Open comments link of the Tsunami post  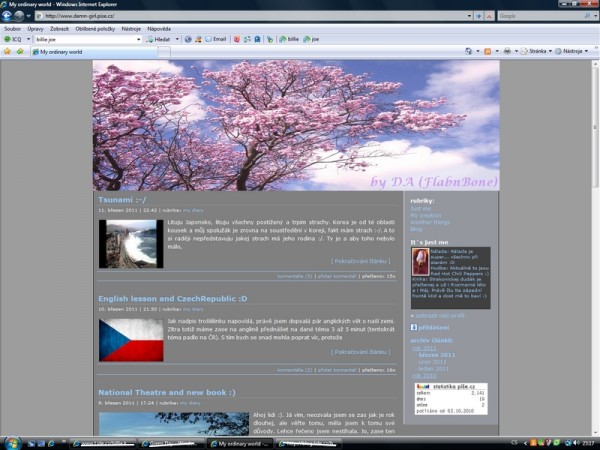(x=295, y=276)
